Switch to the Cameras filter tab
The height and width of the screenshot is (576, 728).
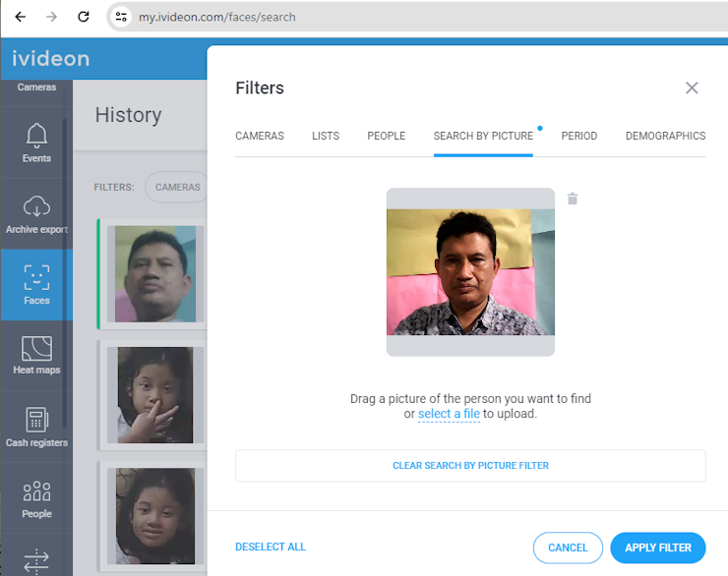pos(260,136)
